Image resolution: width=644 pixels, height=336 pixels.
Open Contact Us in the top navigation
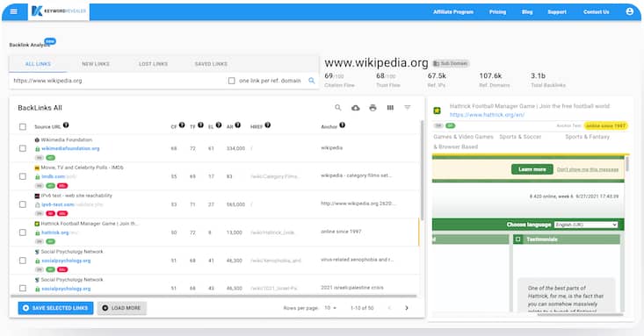click(x=596, y=12)
